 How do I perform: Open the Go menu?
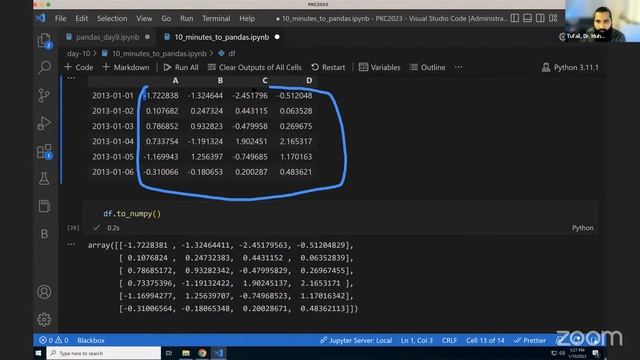tap(166, 18)
